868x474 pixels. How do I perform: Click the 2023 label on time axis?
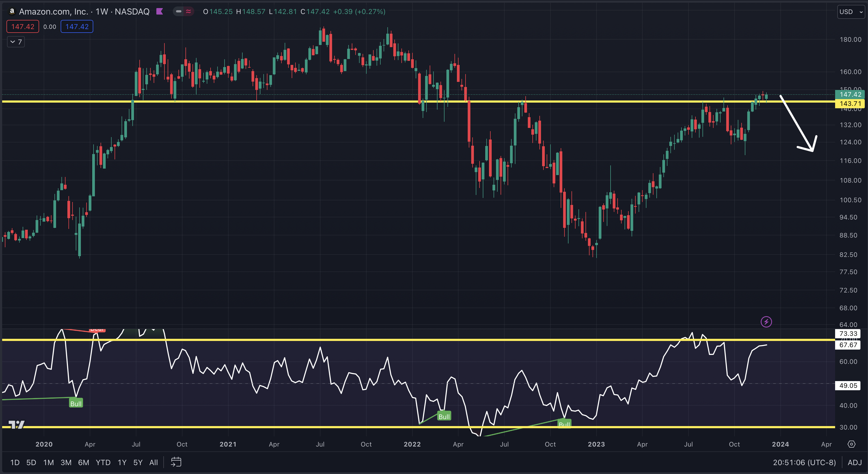(596, 444)
